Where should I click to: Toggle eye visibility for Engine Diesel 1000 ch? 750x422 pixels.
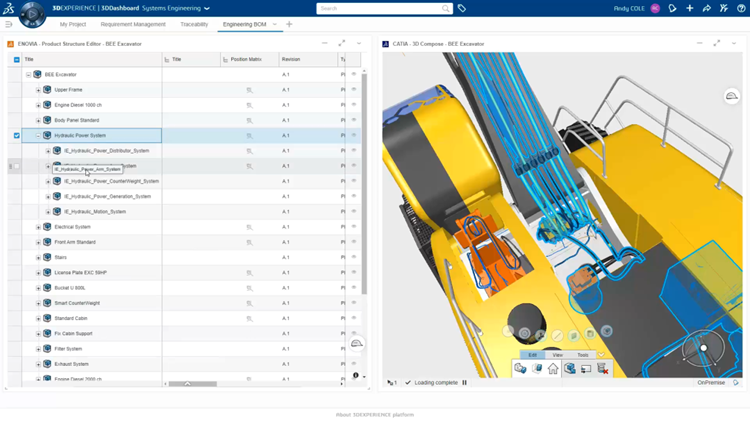point(353,105)
